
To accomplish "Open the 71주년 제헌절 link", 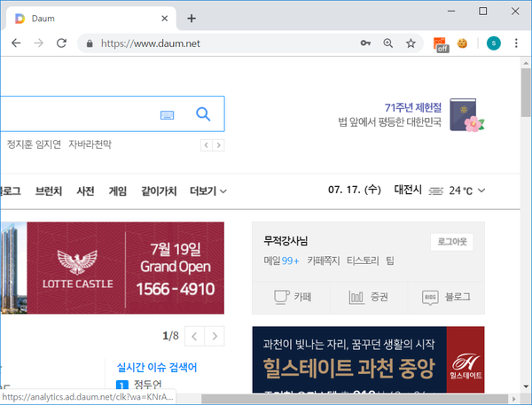I will click(413, 107).
